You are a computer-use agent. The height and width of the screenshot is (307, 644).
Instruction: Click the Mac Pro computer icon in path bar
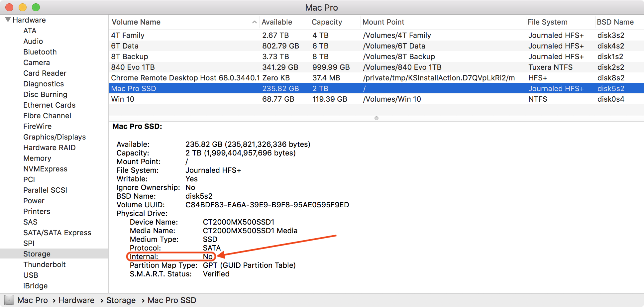[x=9, y=300]
